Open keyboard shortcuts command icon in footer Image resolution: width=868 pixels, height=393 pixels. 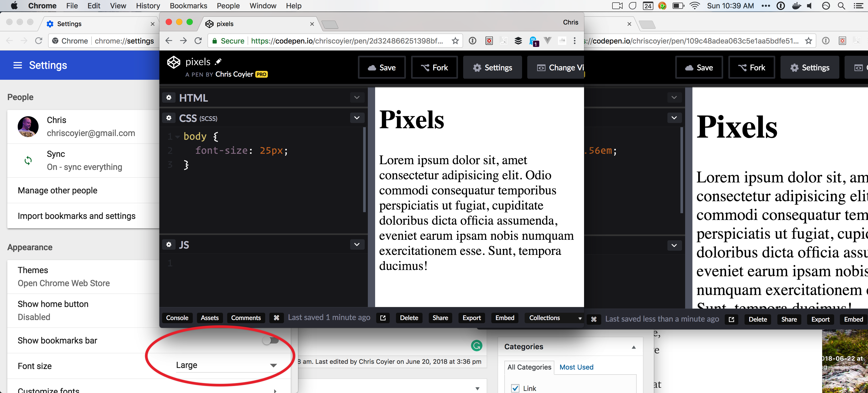276,318
